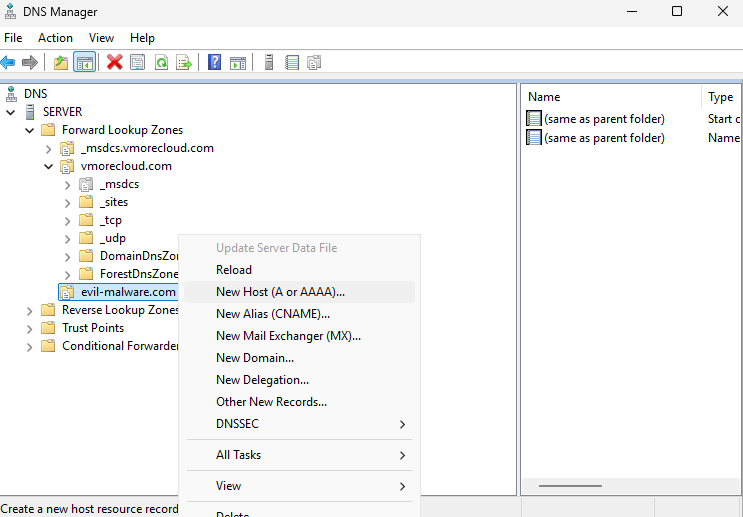Click the blue notepad record toolbar icon
Viewport: 743px width, 517px height.
[292, 62]
